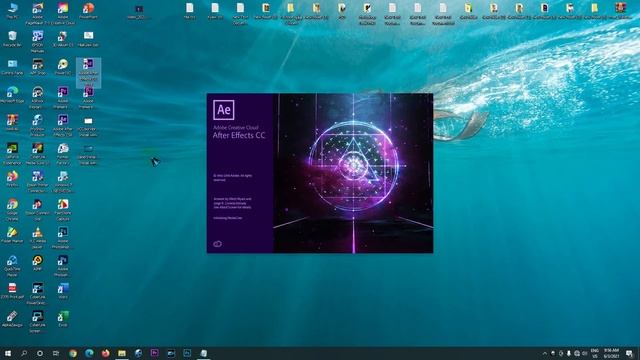Image resolution: width=640 pixels, height=360 pixels.
Task: Select the Adobe PageMaker desktop shortcut
Action: click(38, 13)
